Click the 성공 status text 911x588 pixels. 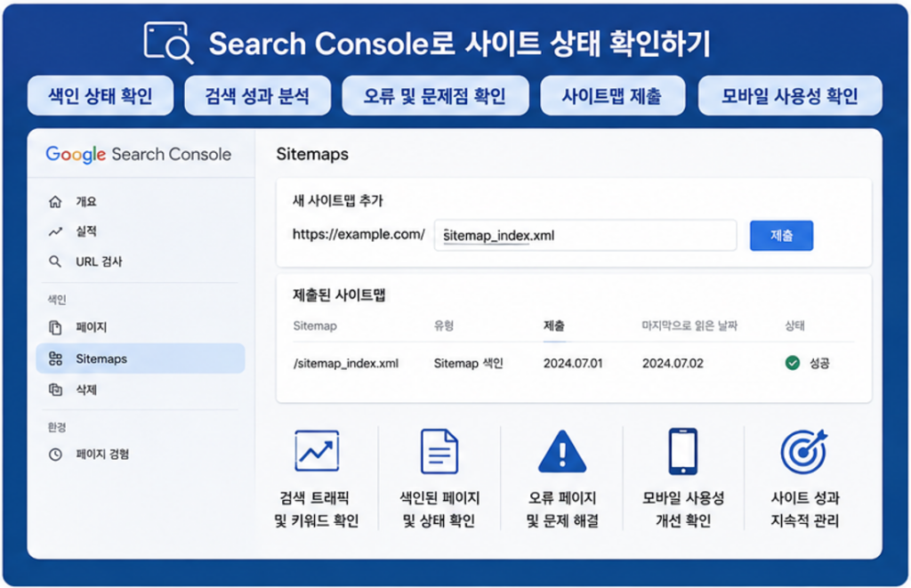point(819,364)
